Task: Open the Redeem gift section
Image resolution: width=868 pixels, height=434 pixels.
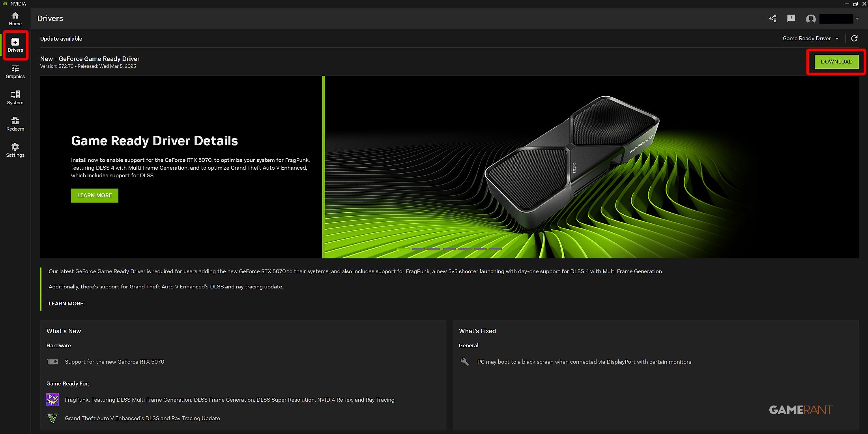Action: click(15, 124)
